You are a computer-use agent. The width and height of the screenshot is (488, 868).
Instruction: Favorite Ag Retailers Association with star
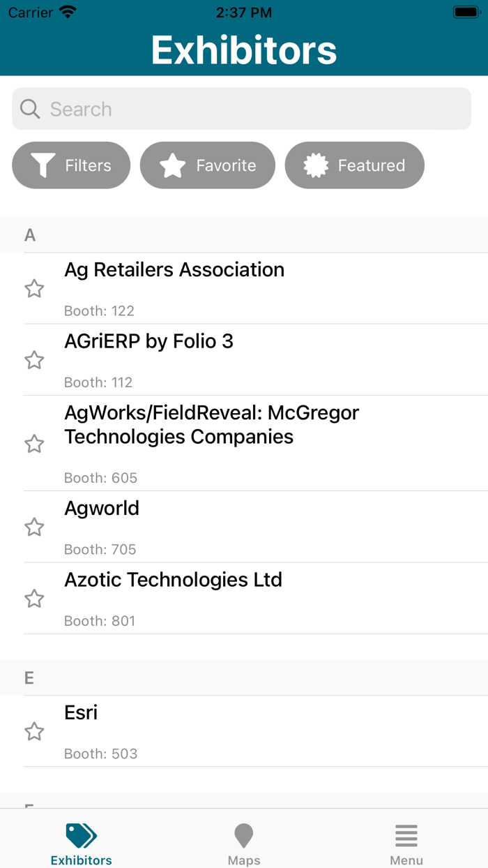(x=34, y=288)
